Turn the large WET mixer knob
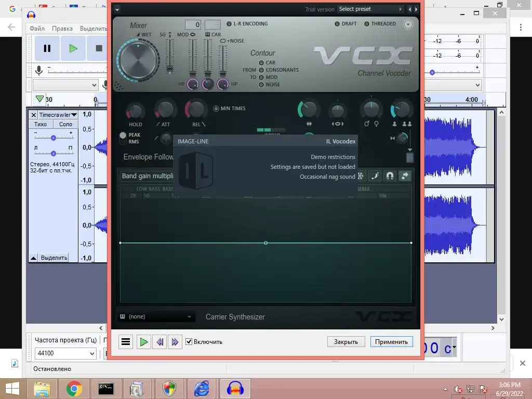532x399 pixels. click(x=138, y=60)
